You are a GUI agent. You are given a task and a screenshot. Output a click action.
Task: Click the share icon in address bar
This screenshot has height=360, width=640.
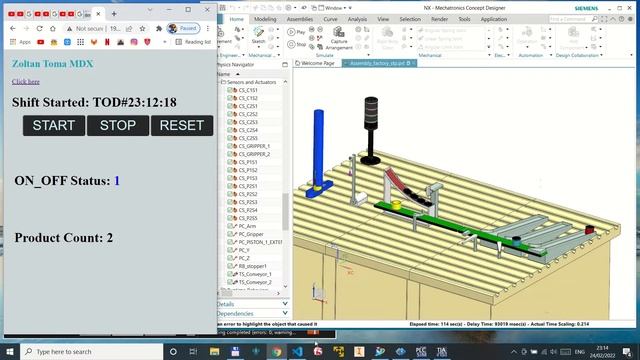coord(129,29)
